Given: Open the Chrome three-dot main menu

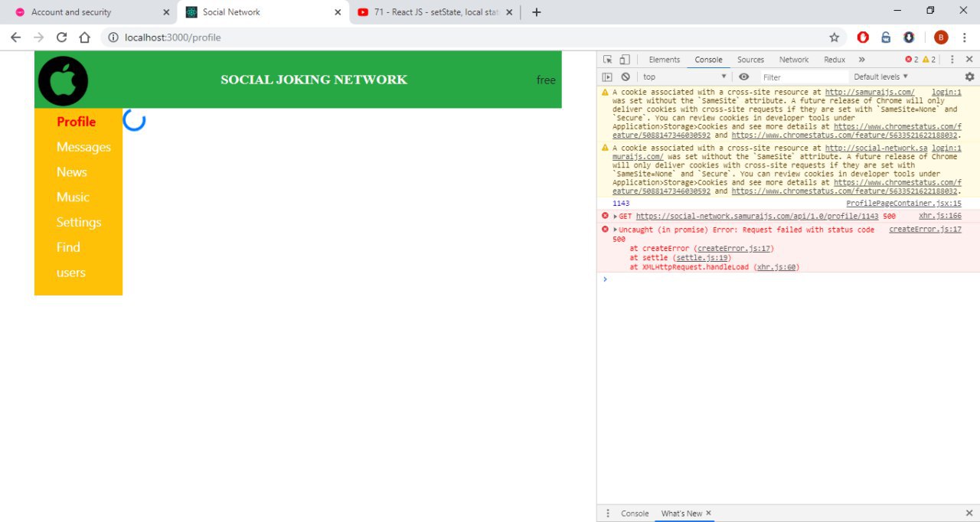Looking at the screenshot, I should [x=965, y=38].
